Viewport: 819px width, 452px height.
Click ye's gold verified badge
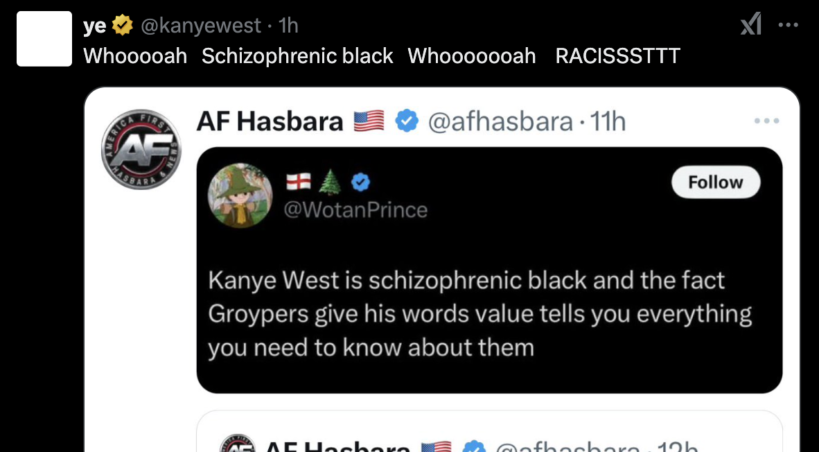[x=123, y=25]
